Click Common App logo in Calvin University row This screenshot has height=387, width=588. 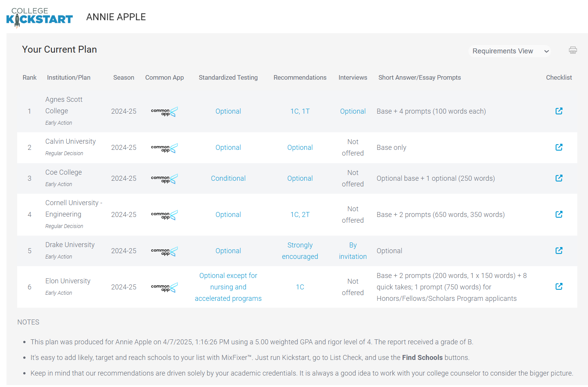[165, 148]
